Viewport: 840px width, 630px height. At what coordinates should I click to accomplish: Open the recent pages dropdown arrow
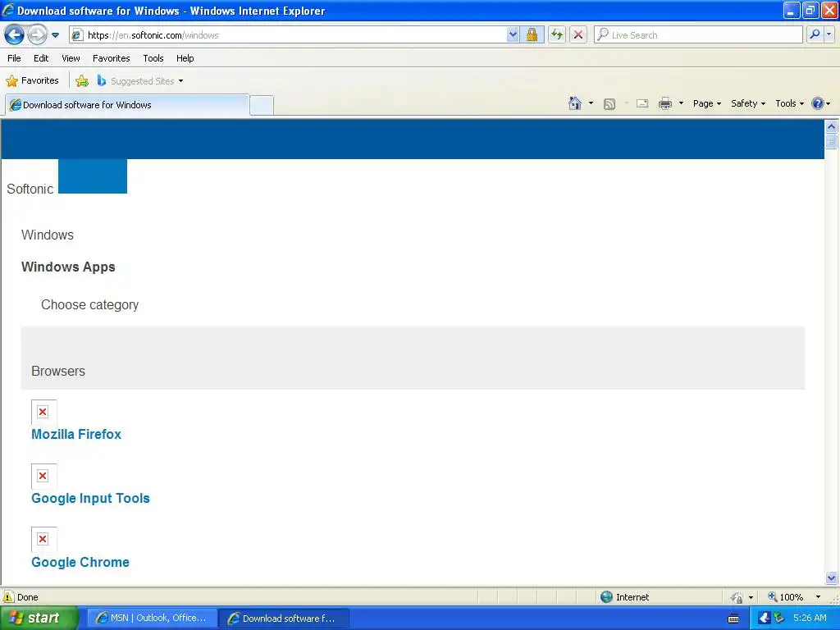pyautogui.click(x=55, y=35)
